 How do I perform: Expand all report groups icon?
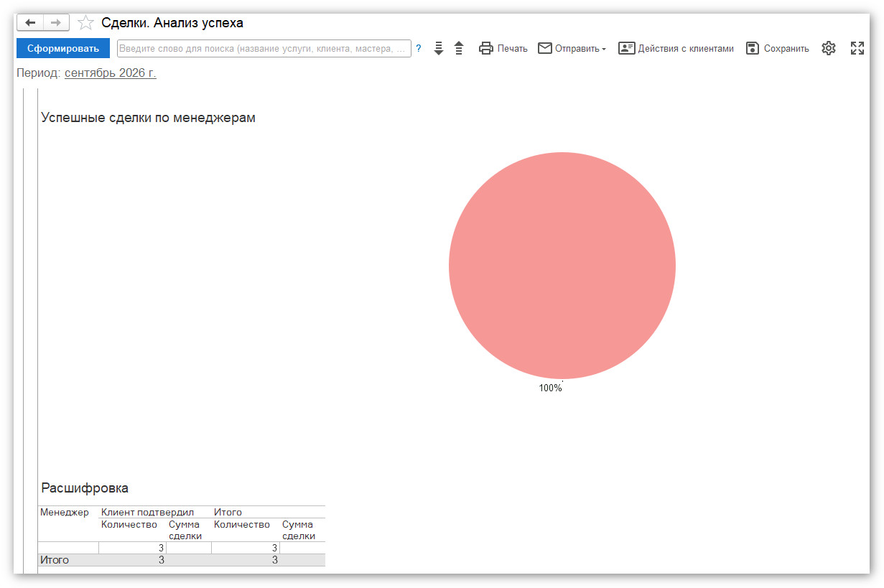439,48
